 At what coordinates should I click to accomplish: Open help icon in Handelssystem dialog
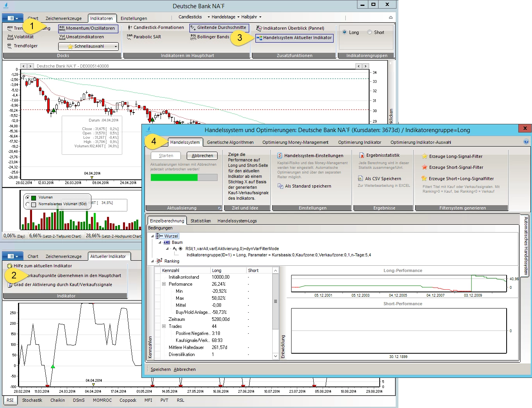526,142
